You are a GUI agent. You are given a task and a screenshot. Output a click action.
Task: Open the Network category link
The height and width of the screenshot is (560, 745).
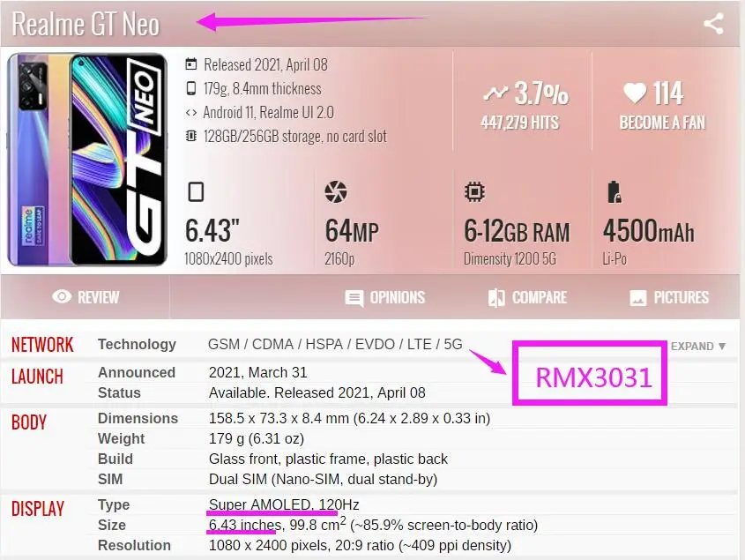42,345
